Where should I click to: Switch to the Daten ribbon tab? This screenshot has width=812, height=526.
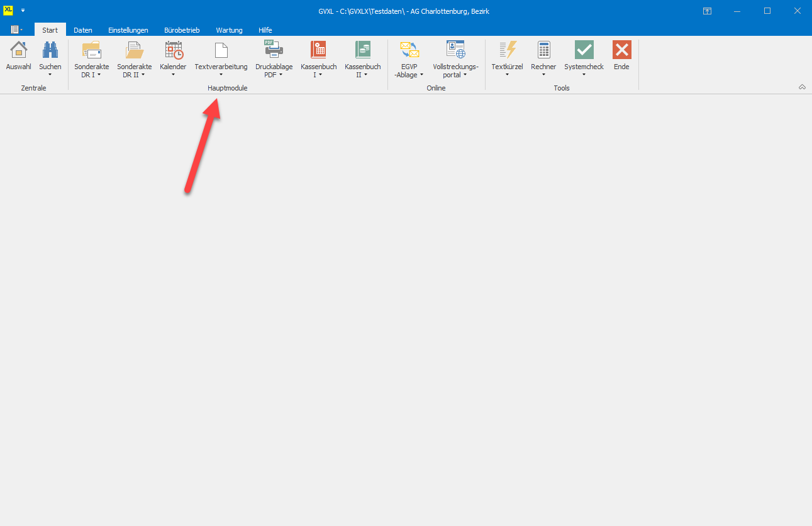(83, 30)
